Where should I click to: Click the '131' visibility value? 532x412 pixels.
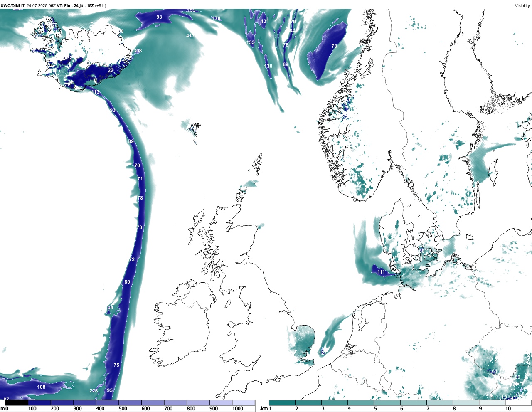tap(265, 21)
